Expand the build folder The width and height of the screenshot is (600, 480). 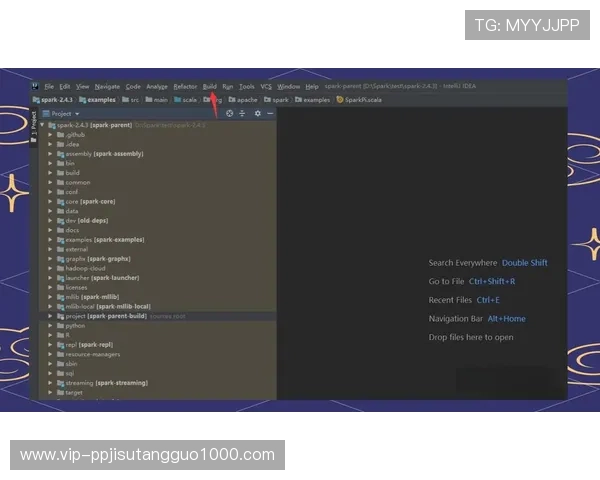[50, 173]
